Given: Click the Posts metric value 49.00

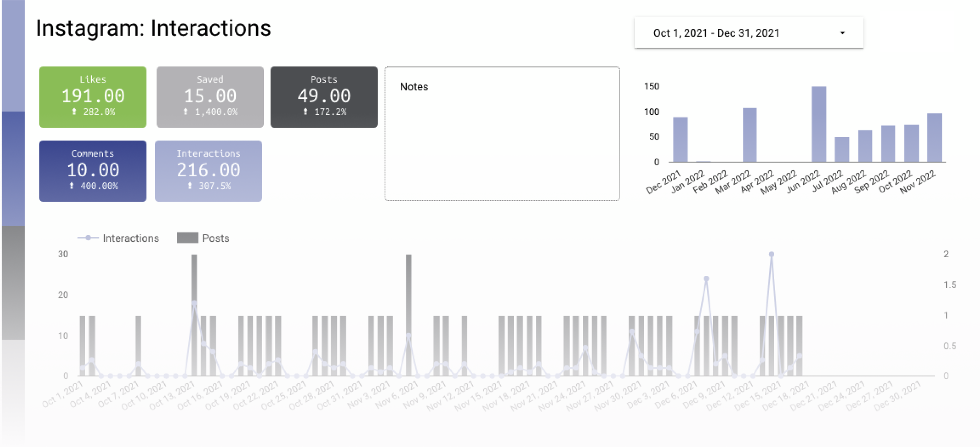Looking at the screenshot, I should pos(324,96).
